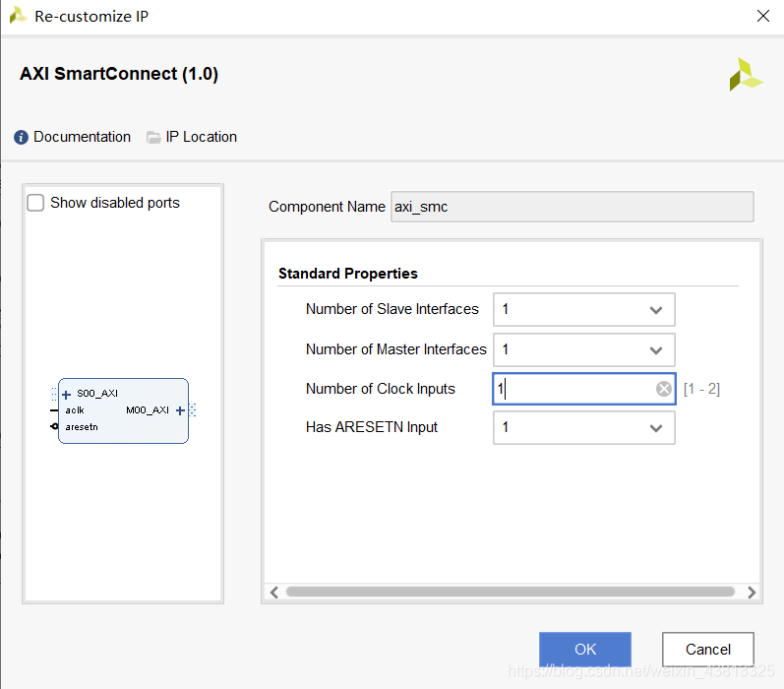Open the Documentation info icon

tap(21, 137)
